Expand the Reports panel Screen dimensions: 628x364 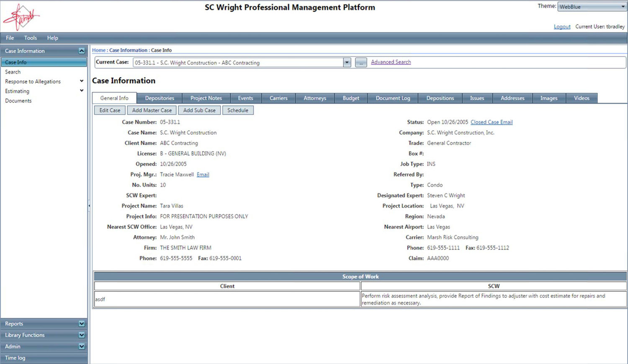click(x=82, y=323)
